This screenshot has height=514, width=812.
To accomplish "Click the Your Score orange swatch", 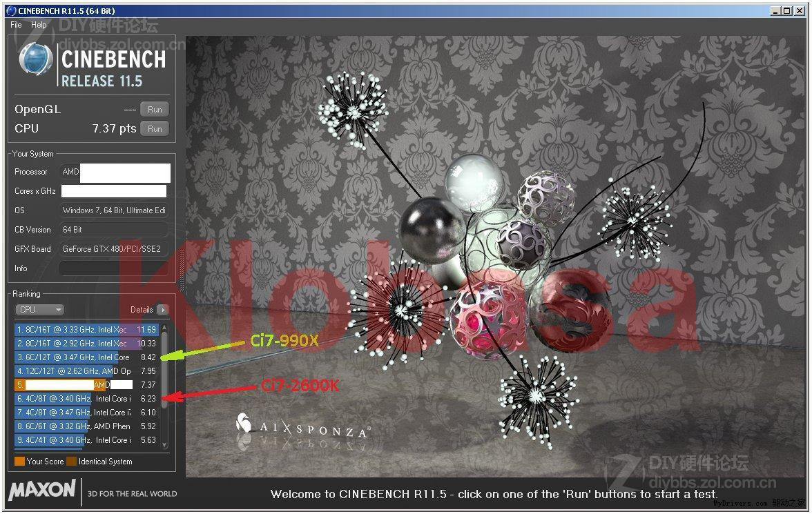I will [x=19, y=461].
